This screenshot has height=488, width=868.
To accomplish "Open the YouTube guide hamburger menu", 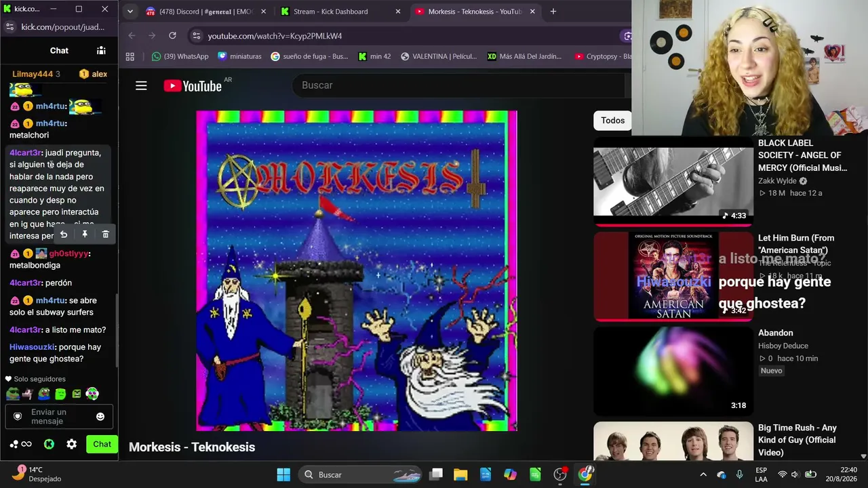I will [141, 85].
